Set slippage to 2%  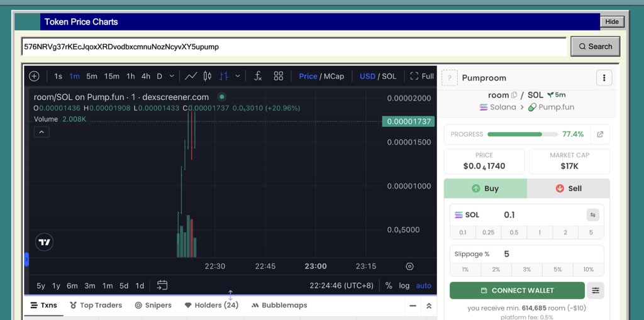tap(496, 270)
